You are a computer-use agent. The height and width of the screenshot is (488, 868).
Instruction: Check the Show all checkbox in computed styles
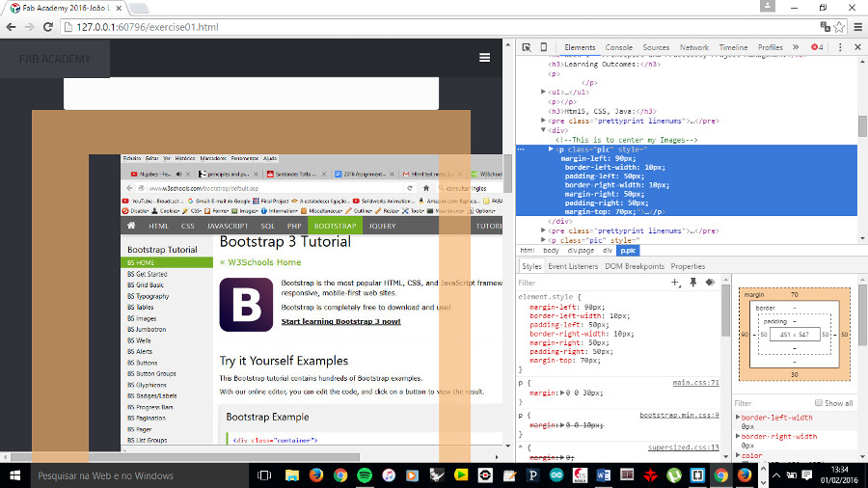818,403
